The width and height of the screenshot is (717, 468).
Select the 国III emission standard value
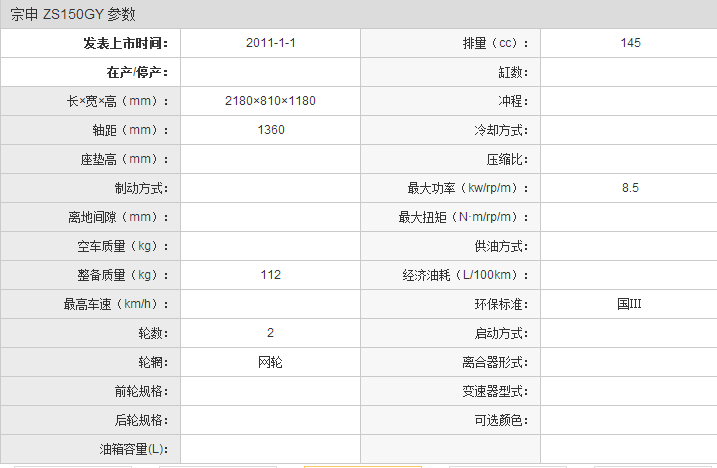point(629,304)
